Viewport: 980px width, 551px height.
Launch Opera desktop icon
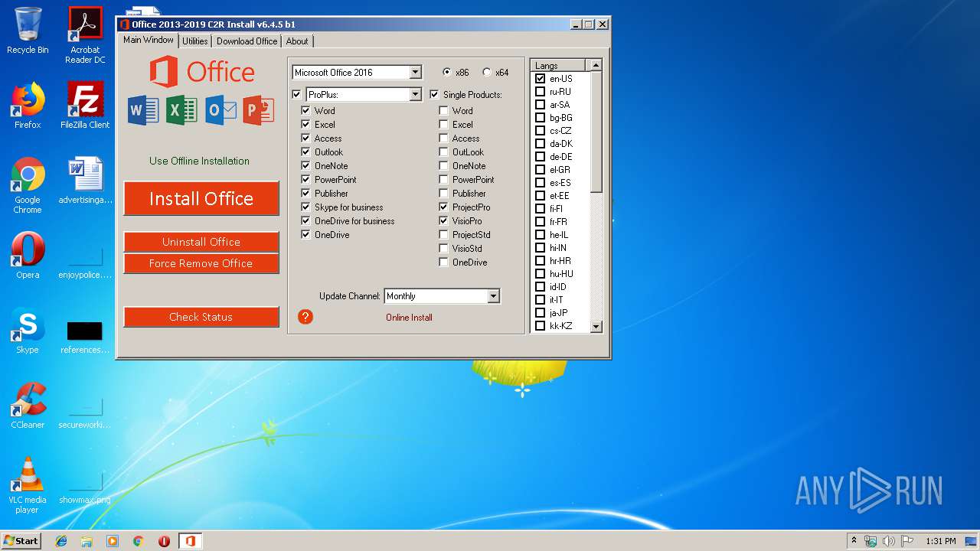coord(28,256)
